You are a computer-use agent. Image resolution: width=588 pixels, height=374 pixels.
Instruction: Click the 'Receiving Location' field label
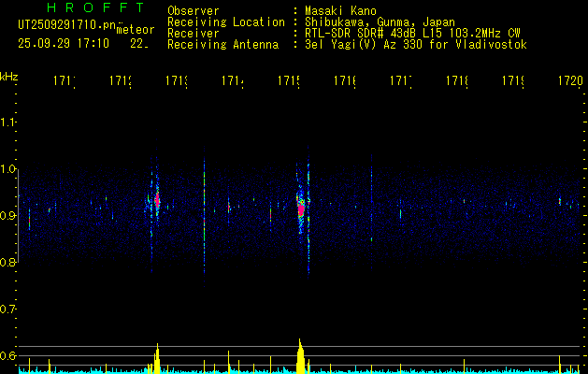[x=226, y=22]
